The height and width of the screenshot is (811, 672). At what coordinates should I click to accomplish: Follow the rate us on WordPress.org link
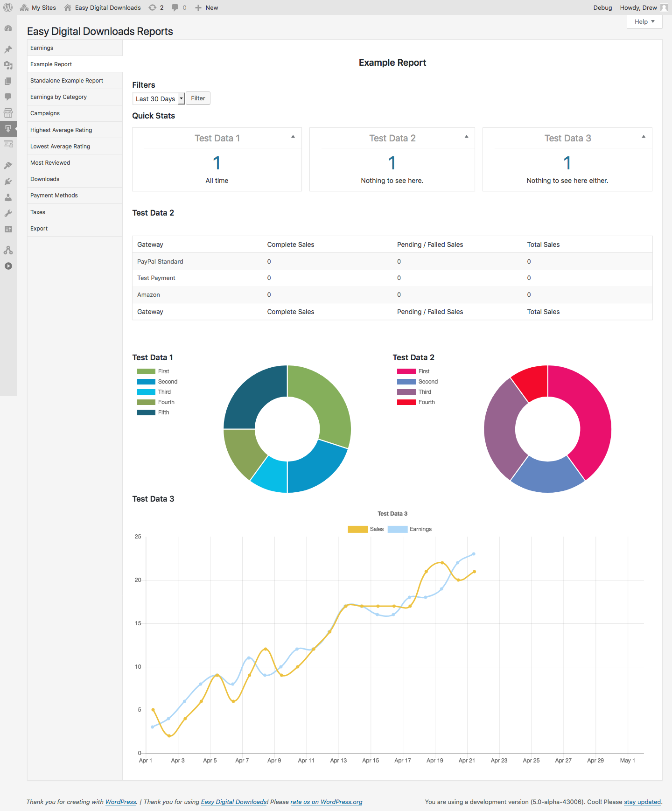click(x=326, y=802)
